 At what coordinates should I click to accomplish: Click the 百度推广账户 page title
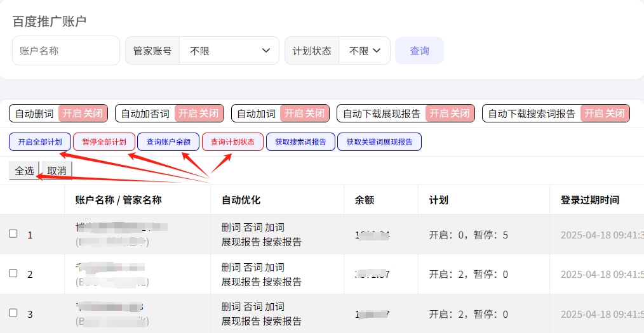click(x=50, y=22)
